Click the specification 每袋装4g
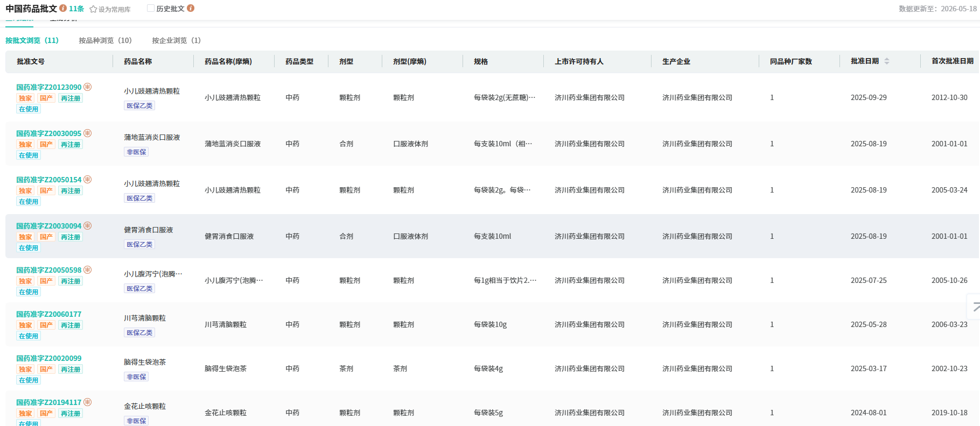This screenshot has width=980, height=426. click(488, 368)
